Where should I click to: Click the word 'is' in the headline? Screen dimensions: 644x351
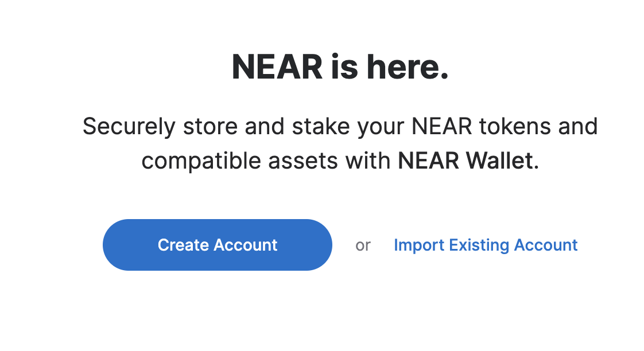pyautogui.click(x=344, y=67)
